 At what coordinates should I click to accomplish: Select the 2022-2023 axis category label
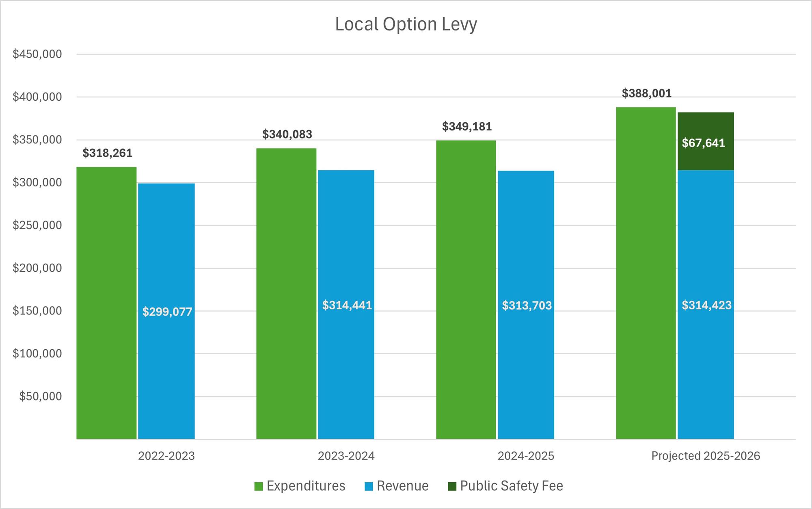(166, 456)
